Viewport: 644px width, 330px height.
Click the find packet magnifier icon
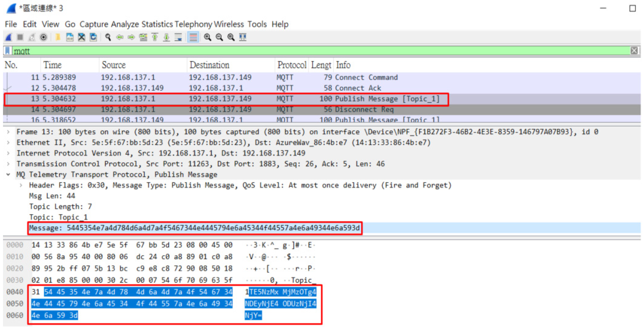point(108,37)
